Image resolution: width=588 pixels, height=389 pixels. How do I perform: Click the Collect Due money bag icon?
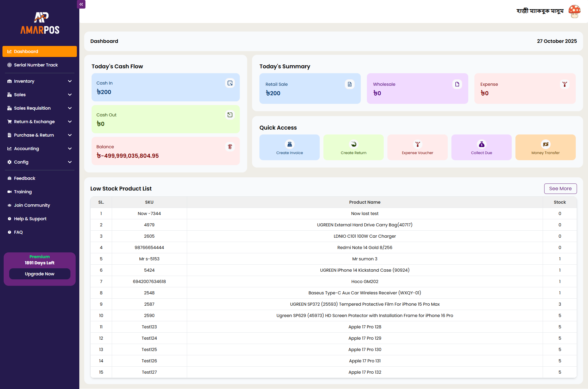[x=481, y=144]
